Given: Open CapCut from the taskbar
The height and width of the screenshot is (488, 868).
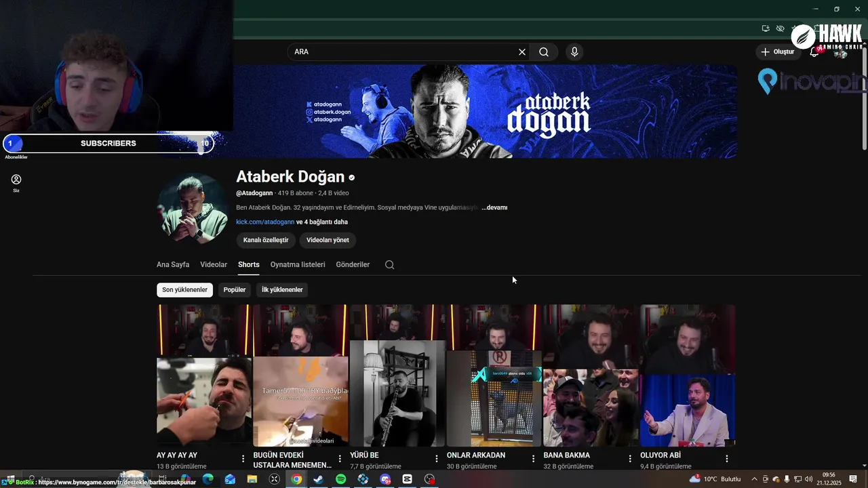Looking at the screenshot, I should pos(407,479).
